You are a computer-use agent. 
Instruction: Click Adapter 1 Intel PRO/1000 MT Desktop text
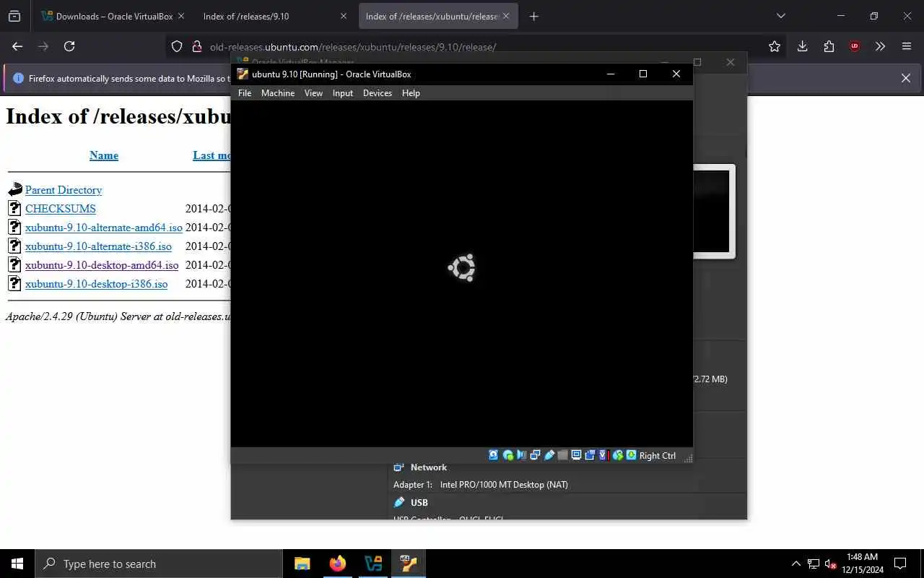[481, 485]
